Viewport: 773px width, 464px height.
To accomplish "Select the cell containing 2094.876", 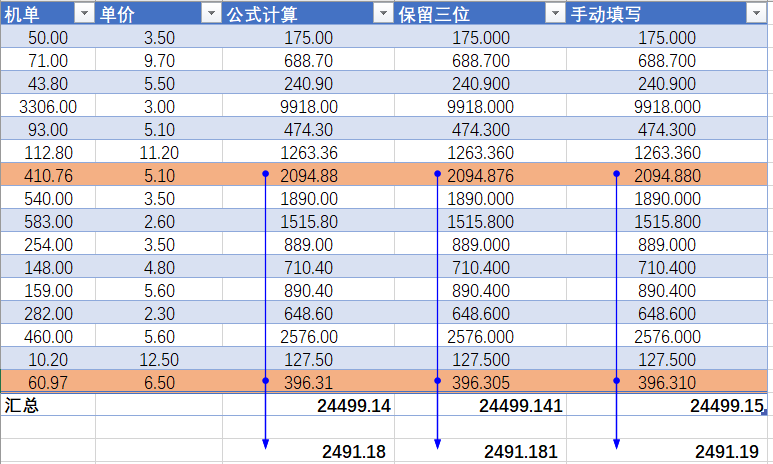I will (x=480, y=176).
